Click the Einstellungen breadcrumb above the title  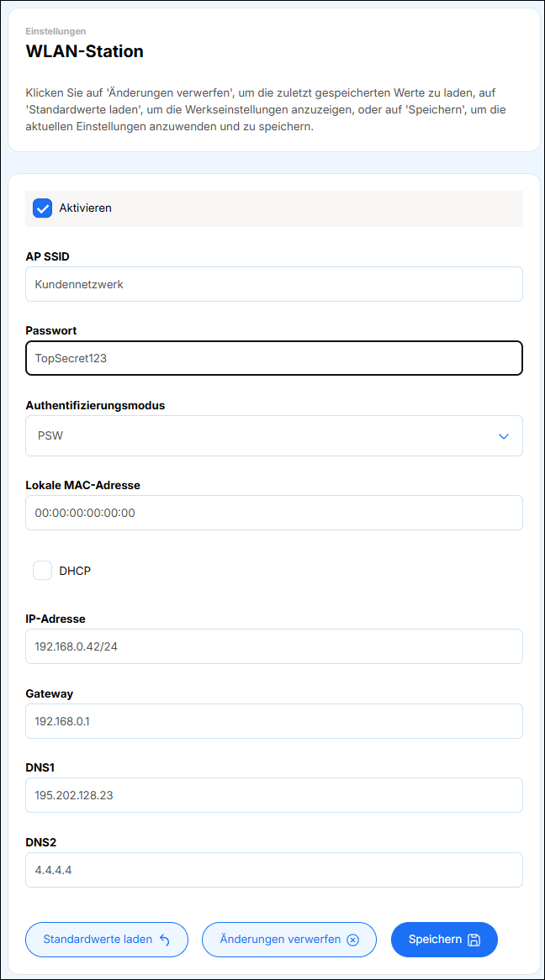click(x=56, y=30)
